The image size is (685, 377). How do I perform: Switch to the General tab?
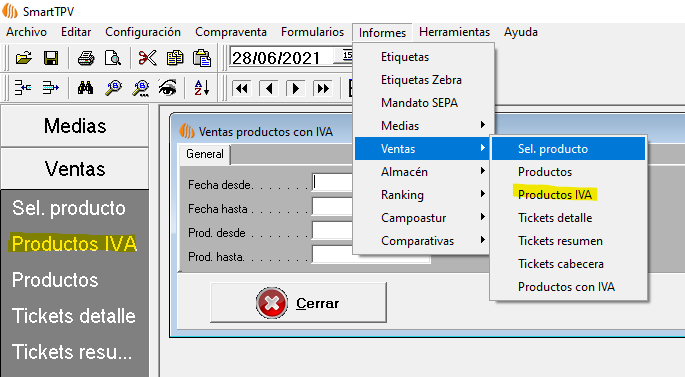click(x=204, y=154)
